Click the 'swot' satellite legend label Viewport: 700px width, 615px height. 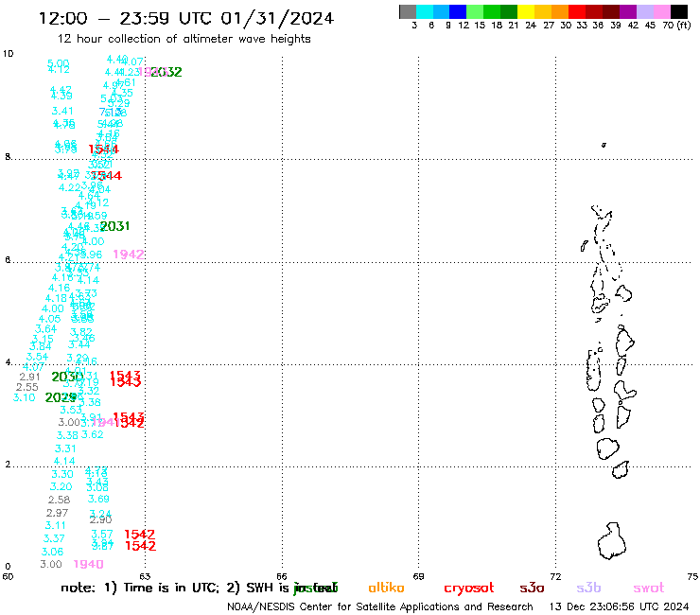[x=649, y=588]
